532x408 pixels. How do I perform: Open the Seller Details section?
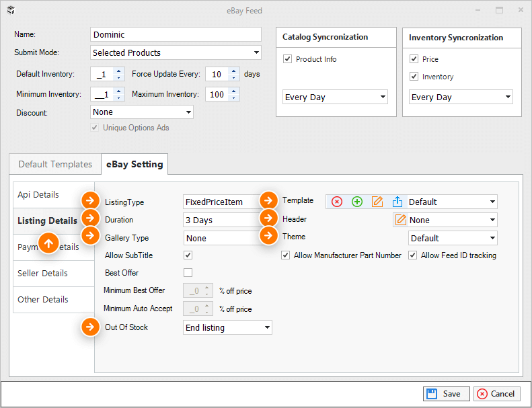point(54,274)
